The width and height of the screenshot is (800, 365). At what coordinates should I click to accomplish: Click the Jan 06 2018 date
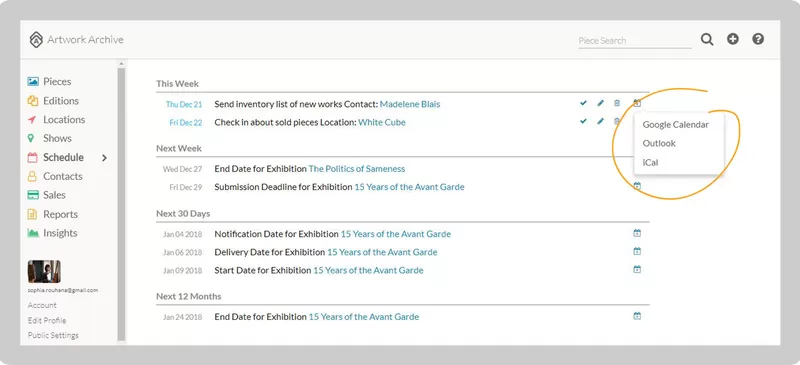coord(183,252)
